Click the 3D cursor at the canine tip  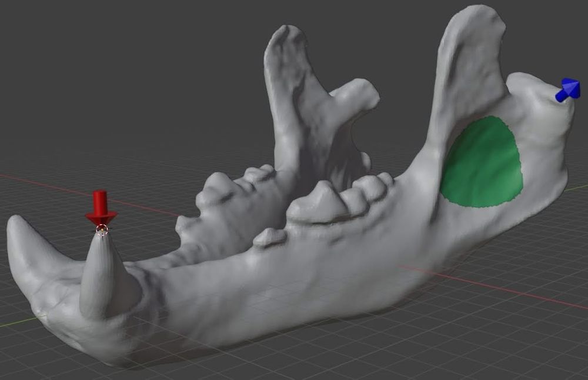pyautogui.click(x=102, y=229)
